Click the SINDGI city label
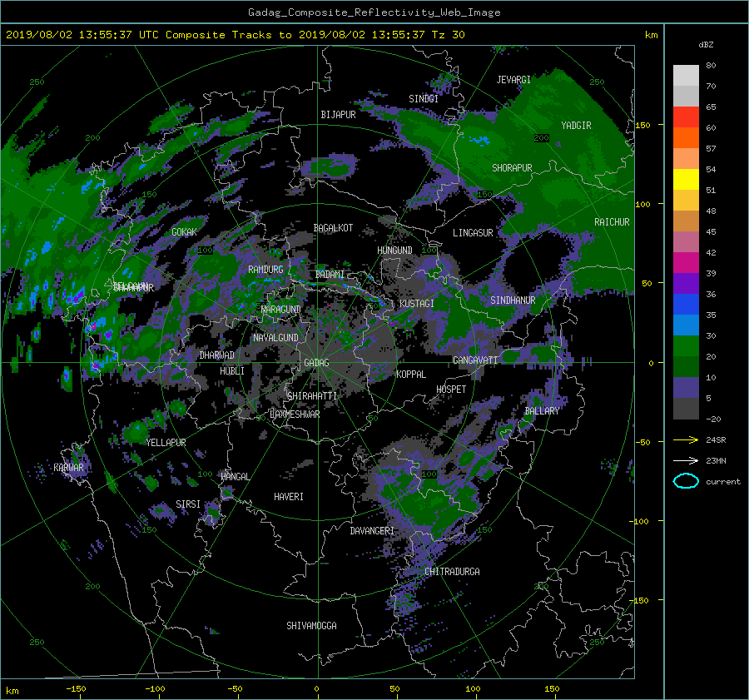Image resolution: width=749 pixels, height=700 pixels. click(424, 99)
